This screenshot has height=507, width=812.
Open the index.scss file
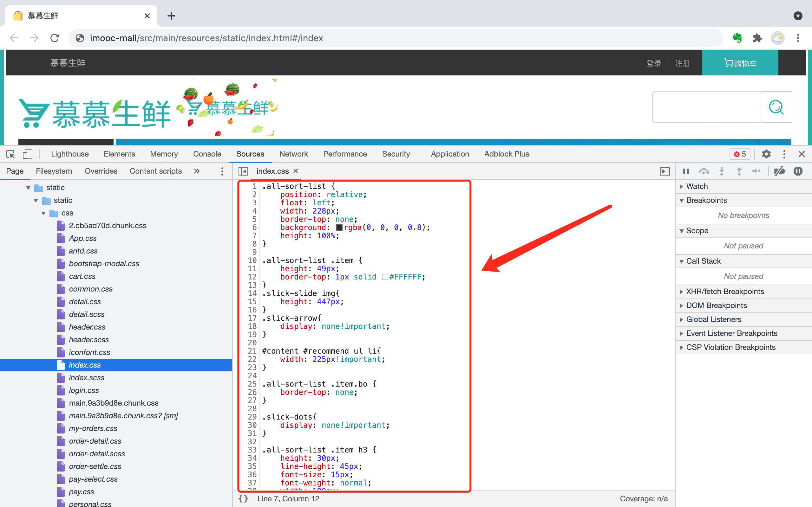click(x=86, y=377)
